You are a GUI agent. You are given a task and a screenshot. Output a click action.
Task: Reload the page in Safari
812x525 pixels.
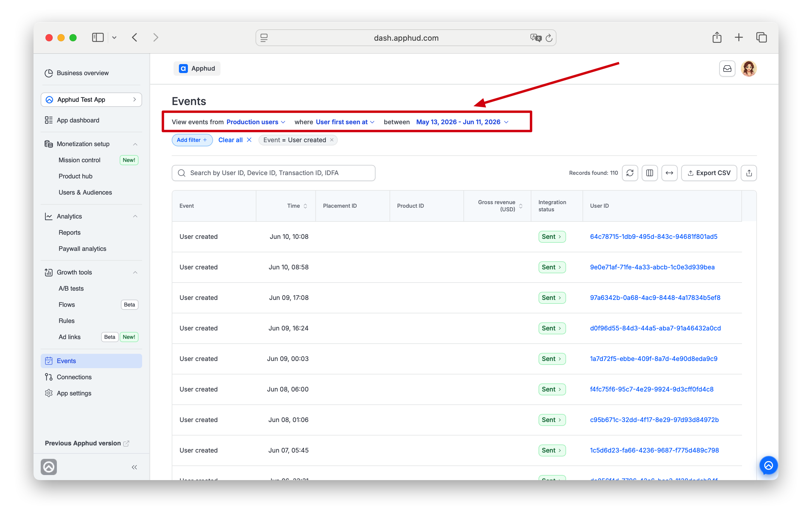coord(549,38)
